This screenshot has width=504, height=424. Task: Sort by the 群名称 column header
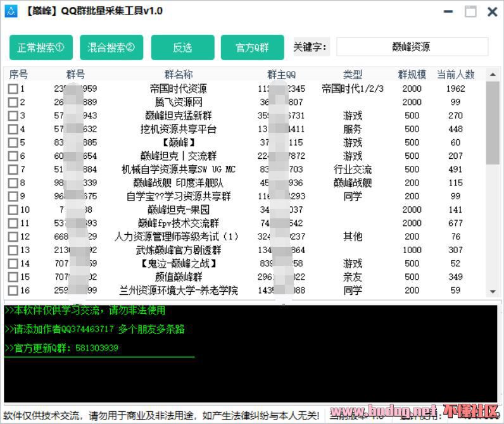point(179,75)
